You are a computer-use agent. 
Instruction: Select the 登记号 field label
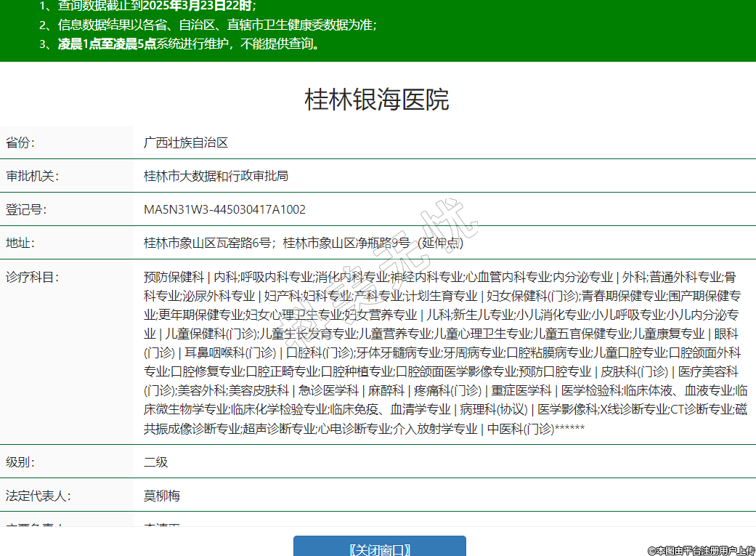pyautogui.click(x=26, y=209)
